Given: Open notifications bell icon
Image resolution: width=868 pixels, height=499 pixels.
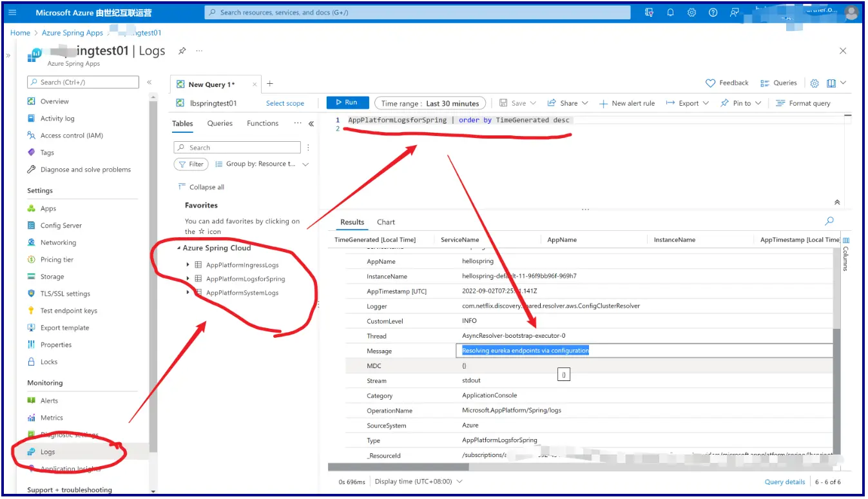Looking at the screenshot, I should [670, 12].
